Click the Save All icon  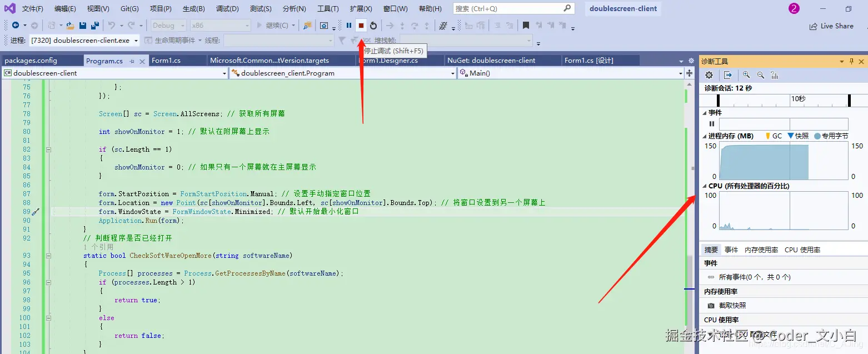tap(95, 26)
